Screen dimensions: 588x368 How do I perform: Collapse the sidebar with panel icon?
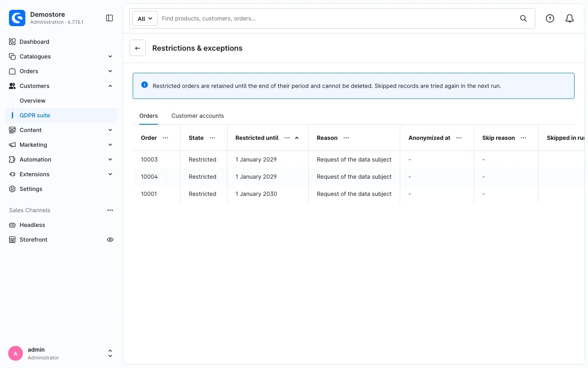(109, 18)
